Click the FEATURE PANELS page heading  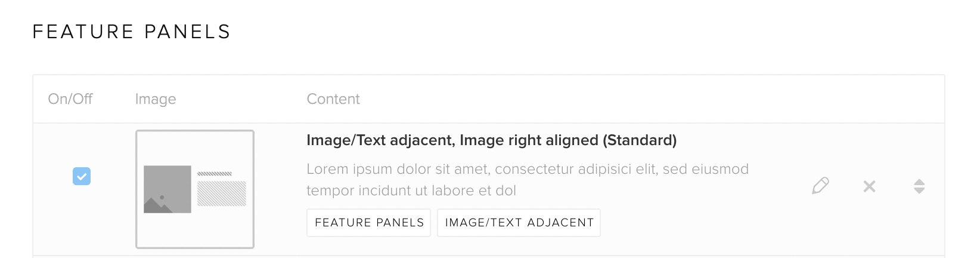132,32
